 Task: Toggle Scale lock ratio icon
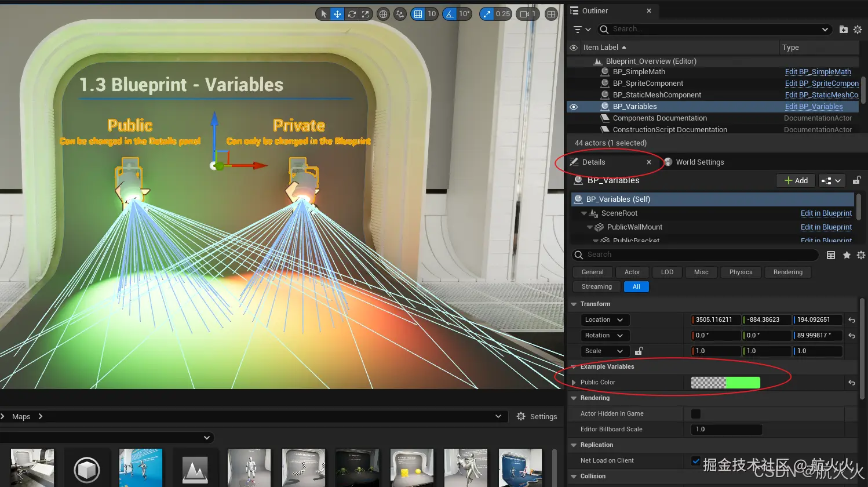click(639, 351)
